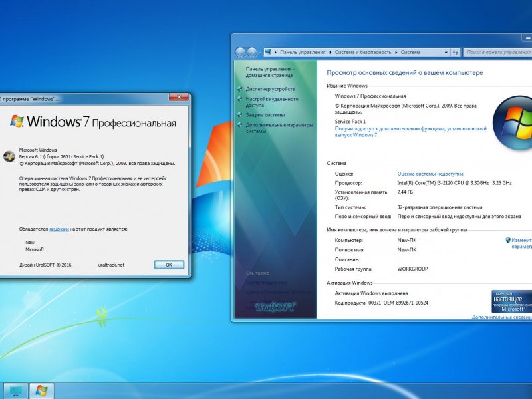The height and width of the screenshot is (399, 532).
Task: Click 'Версия 6.1 (сборка 7601' version text
Action: point(61,157)
